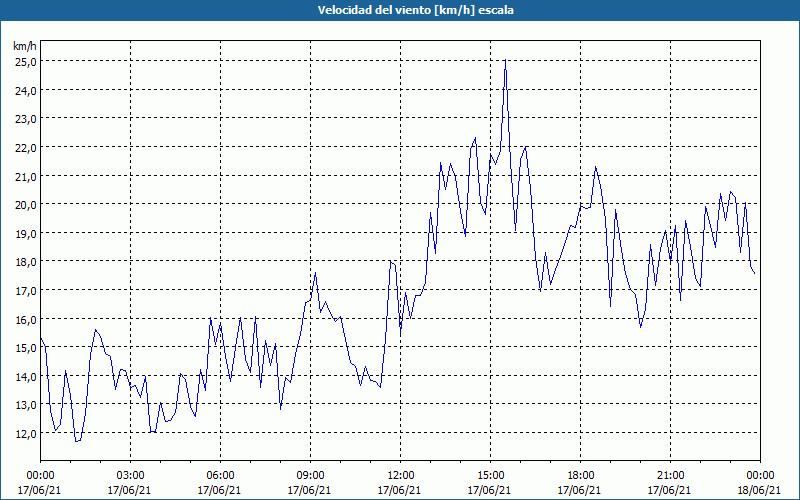The height and width of the screenshot is (500, 800).
Task: Click the '12:00' x-axis time label
Action: coord(400,476)
